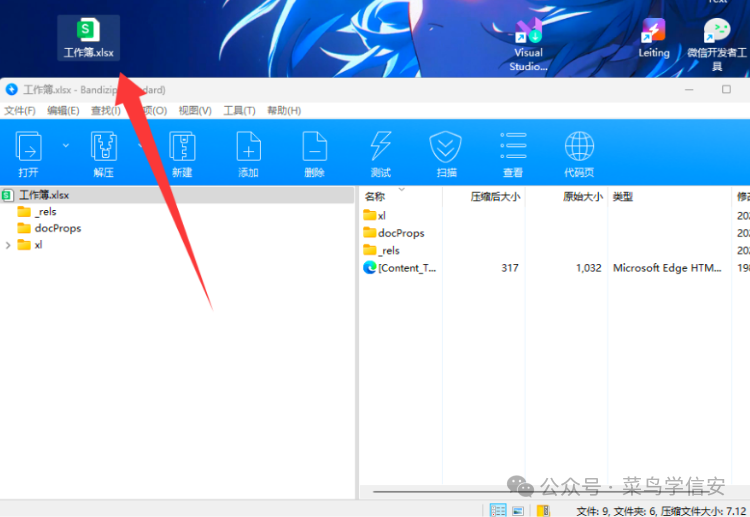
Task: Expand the xl folder tree chevron
Action: tap(8, 245)
